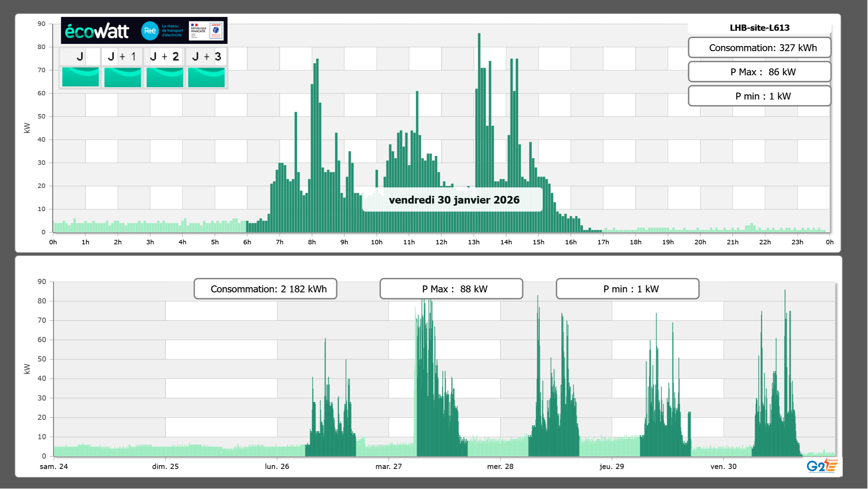Click the J + 2 green signal tile

click(165, 77)
